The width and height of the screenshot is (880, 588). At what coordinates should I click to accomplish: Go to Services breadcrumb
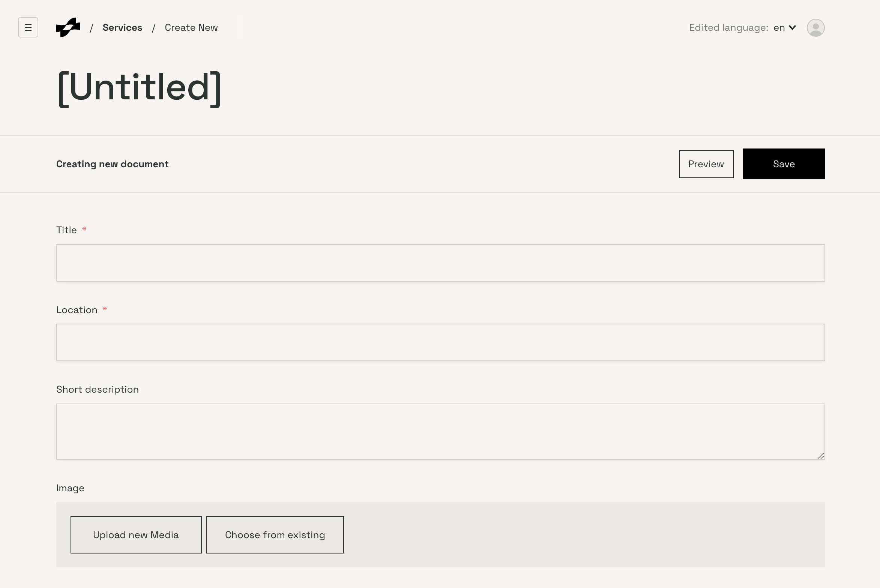pyautogui.click(x=122, y=28)
